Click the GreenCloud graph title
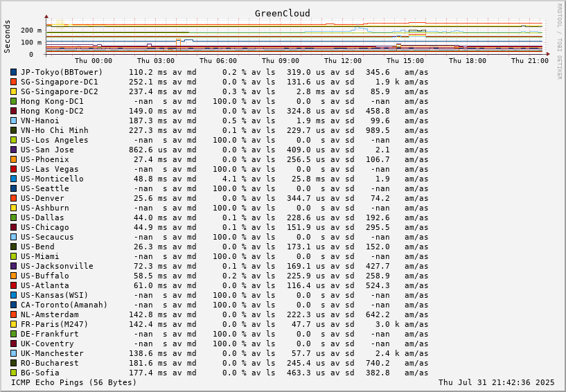Image resolution: width=566 pixels, height=392 pixels. coord(282,13)
